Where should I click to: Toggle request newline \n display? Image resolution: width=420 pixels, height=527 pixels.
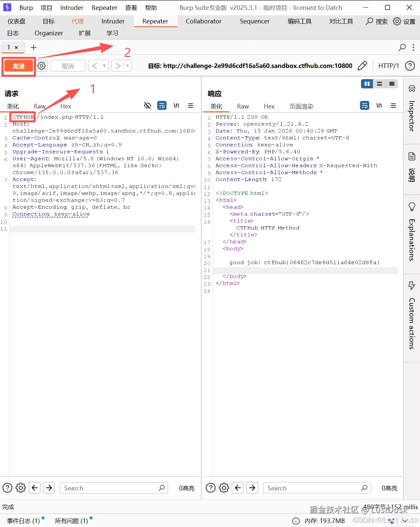coord(176,106)
